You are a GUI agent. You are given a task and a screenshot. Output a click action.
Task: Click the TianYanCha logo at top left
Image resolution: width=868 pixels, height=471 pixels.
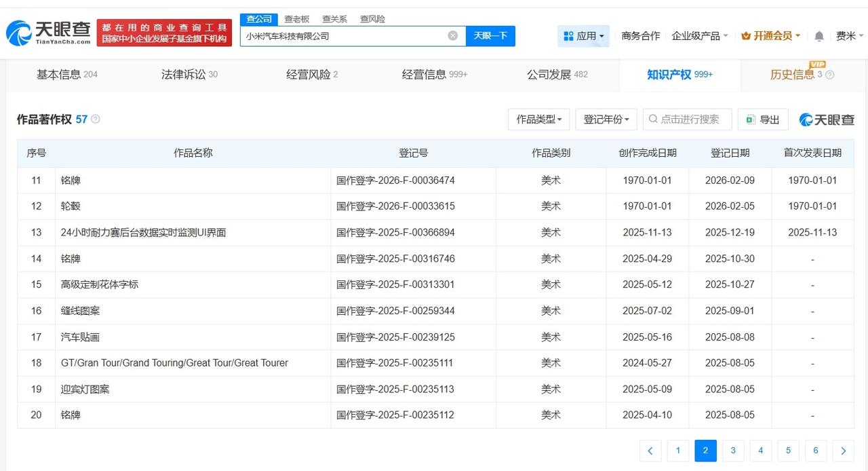[x=48, y=32]
